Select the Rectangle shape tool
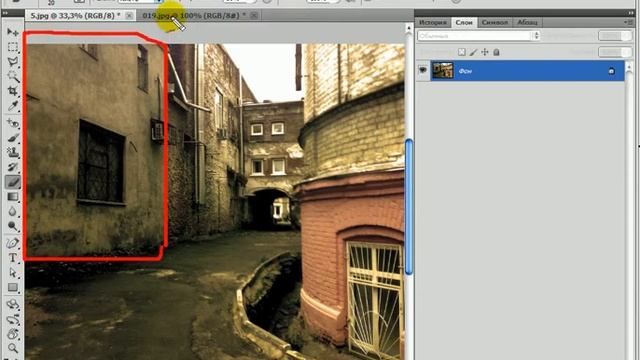The width and height of the screenshot is (640, 360). 13,287
